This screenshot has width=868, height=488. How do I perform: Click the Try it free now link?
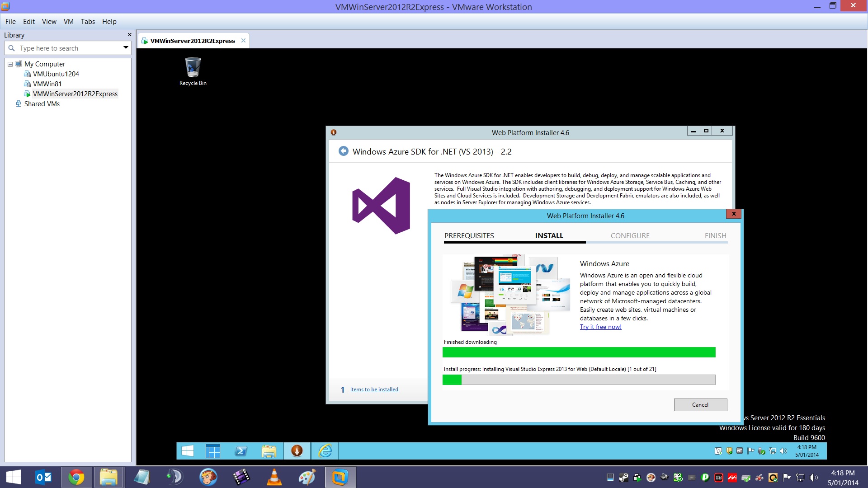coord(600,327)
